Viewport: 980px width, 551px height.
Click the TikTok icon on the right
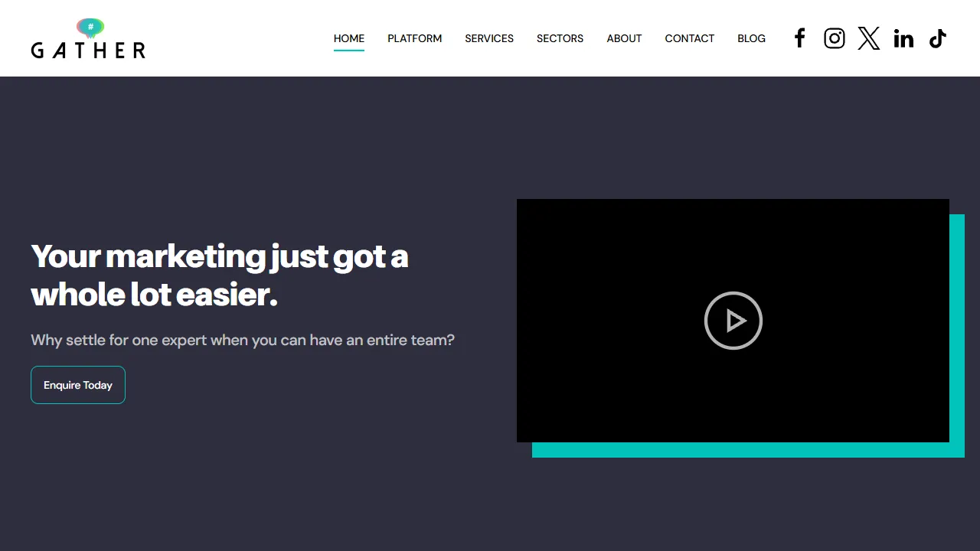[938, 38]
